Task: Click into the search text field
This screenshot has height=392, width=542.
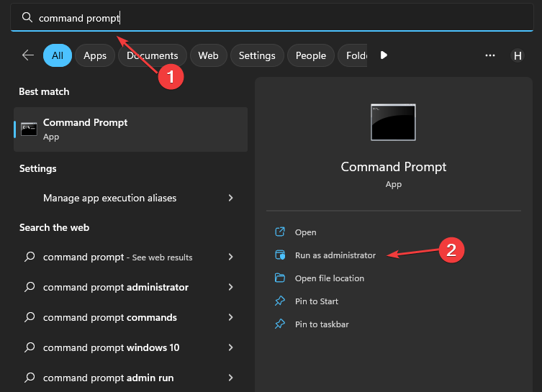Action: [272, 17]
